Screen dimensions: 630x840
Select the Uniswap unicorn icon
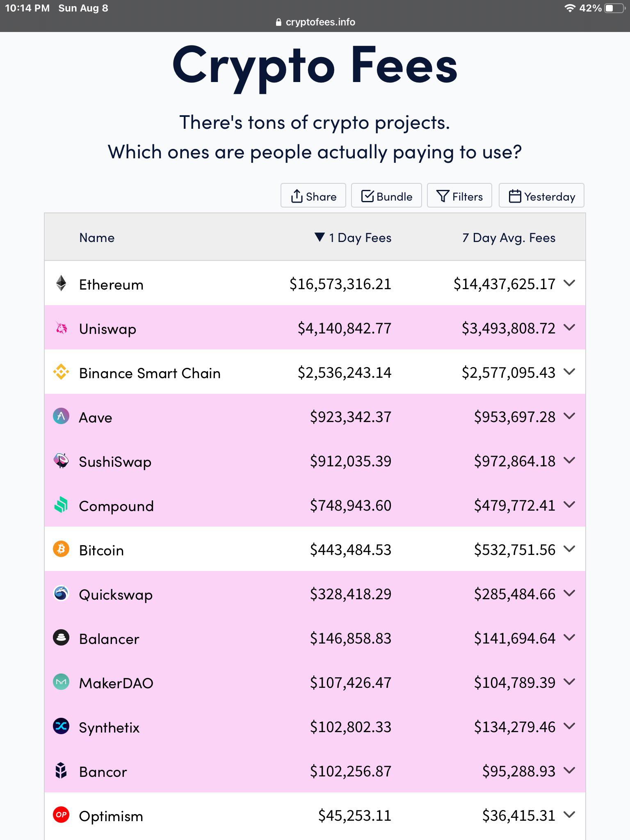coord(61,328)
